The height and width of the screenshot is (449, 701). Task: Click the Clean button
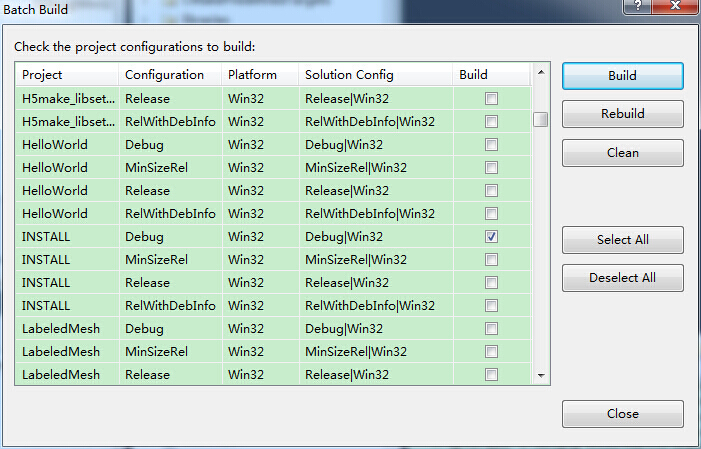pos(622,153)
